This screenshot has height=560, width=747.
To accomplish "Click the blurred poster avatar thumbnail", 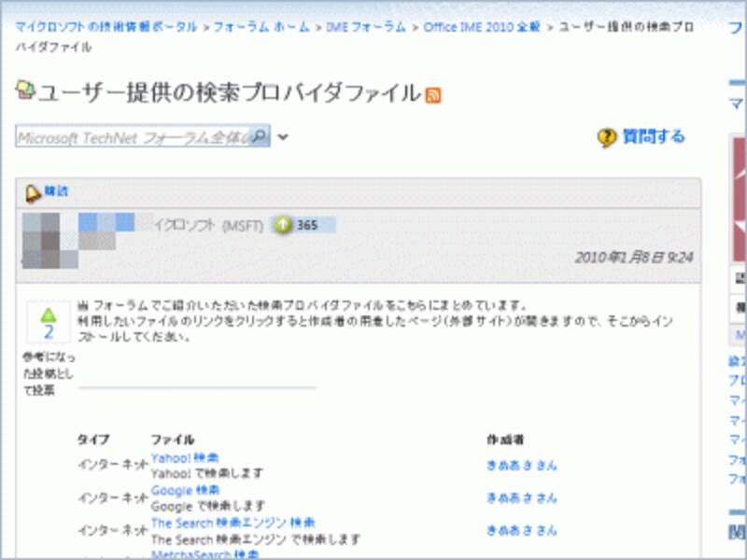I will (x=50, y=241).
